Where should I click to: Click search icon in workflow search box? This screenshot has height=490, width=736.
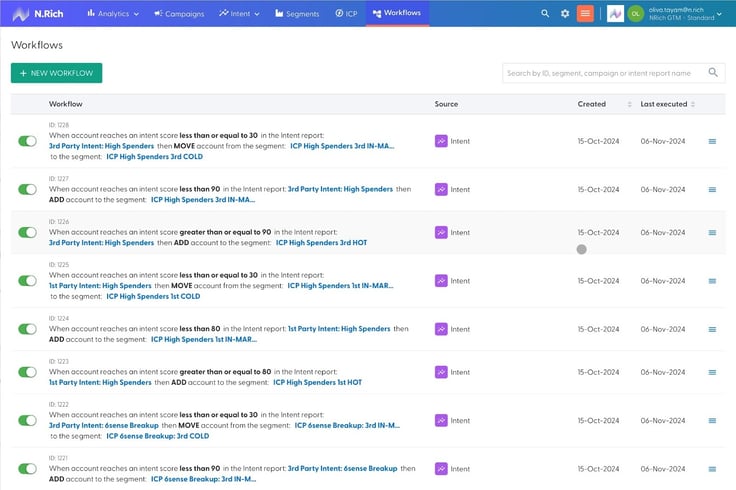[x=713, y=72]
